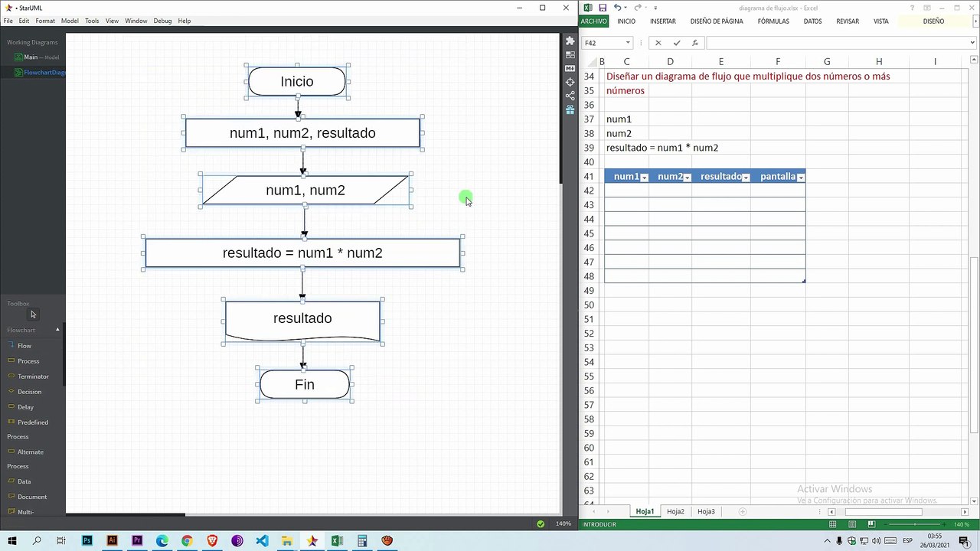Expand the Excel formula bar
This screenshot has height=551, width=980.
pyautogui.click(x=973, y=43)
